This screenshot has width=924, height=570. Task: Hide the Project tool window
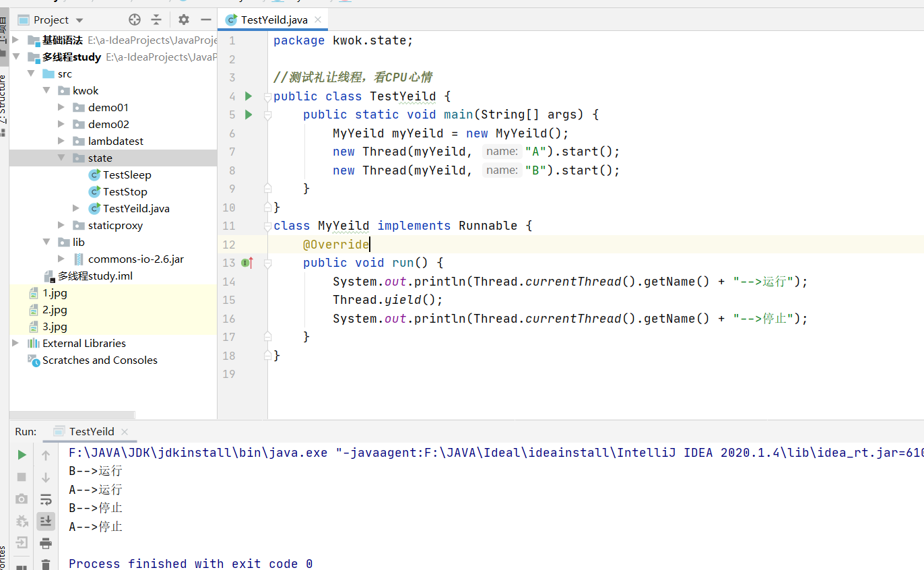point(206,20)
